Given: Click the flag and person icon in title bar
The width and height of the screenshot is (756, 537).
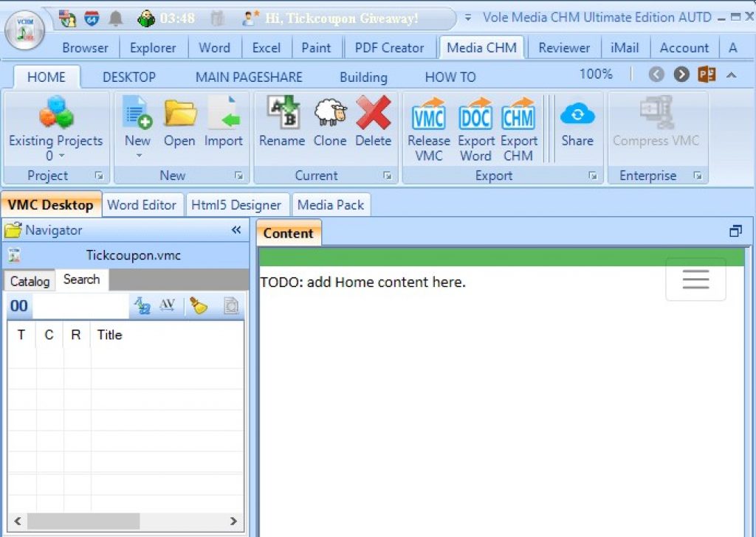Looking at the screenshot, I should (67, 18).
